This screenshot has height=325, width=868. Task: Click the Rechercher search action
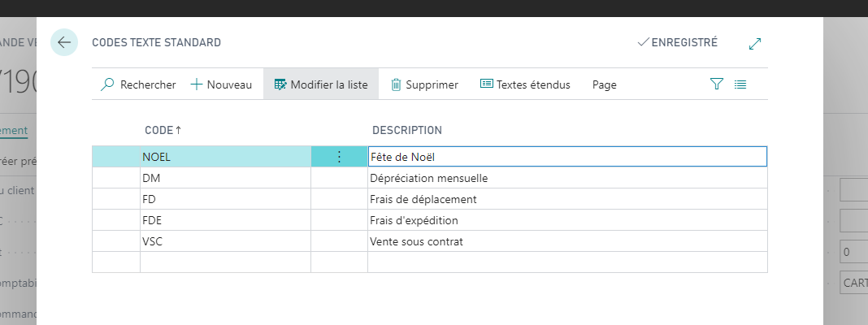click(x=138, y=84)
